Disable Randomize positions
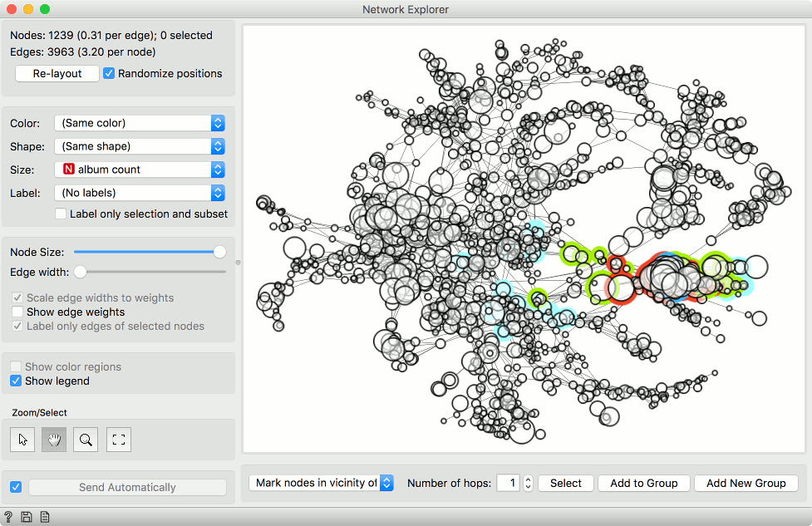This screenshot has height=526, width=812. tap(109, 73)
